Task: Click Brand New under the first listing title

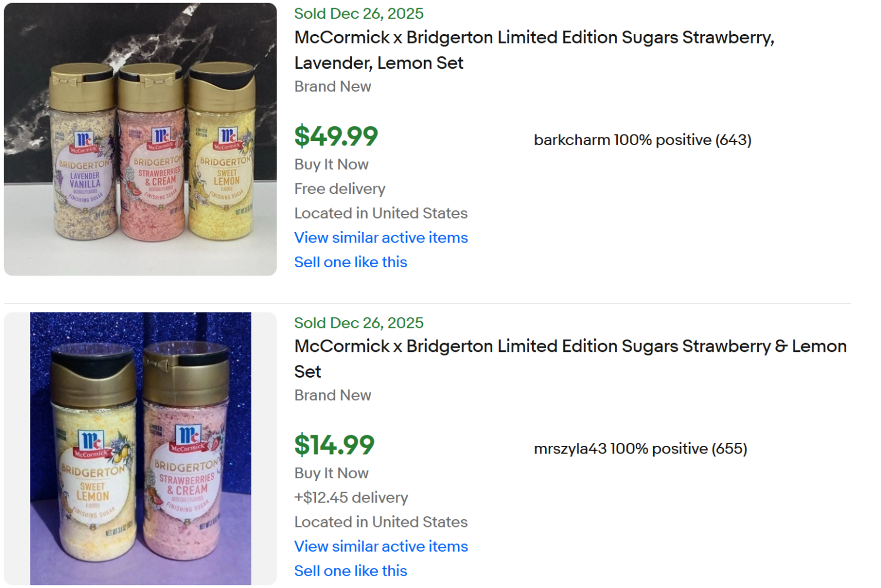Action: (332, 86)
